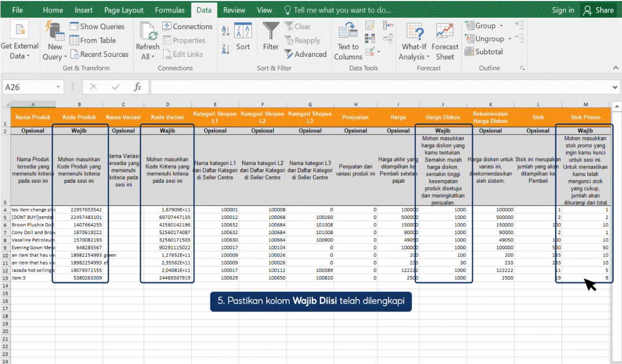Click From Table in Get & Transform

coord(92,40)
